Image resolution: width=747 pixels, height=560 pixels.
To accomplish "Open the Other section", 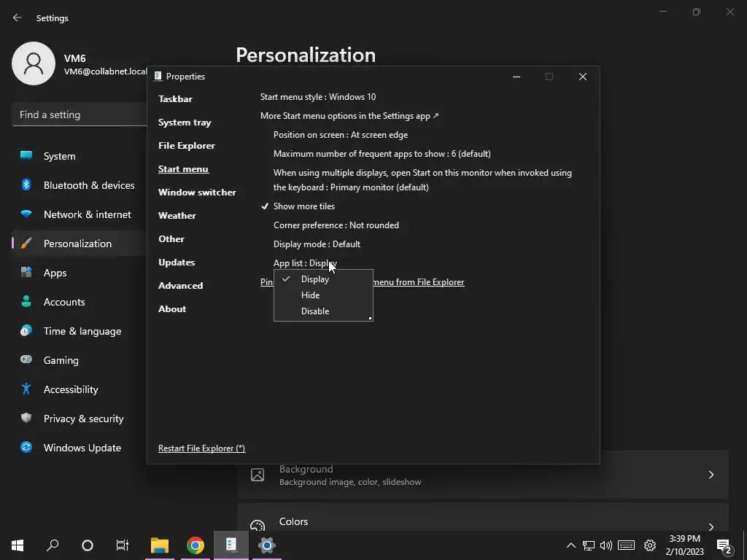I will click(171, 239).
